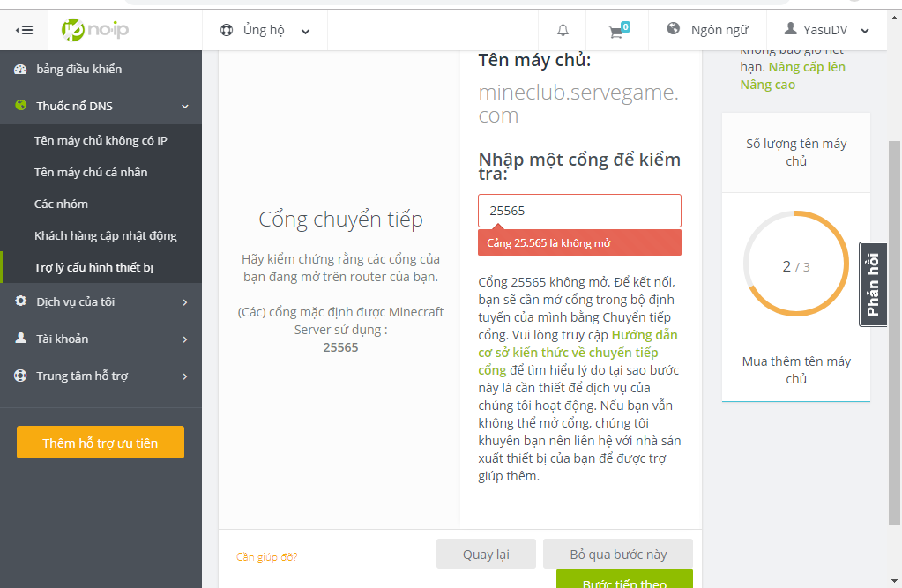The image size is (902, 588).
Task: Select Tên máy chủ không có IP
Action: coord(101,140)
